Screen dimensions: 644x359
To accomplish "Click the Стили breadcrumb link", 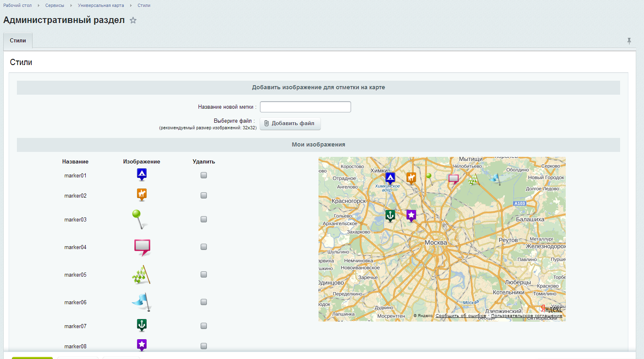I will point(144,5).
